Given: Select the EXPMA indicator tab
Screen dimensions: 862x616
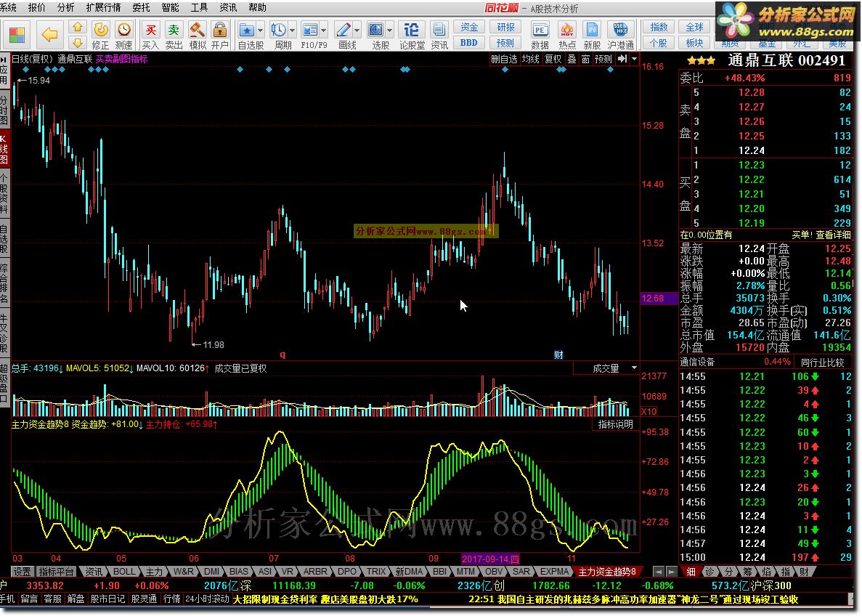Looking at the screenshot, I should [553, 572].
